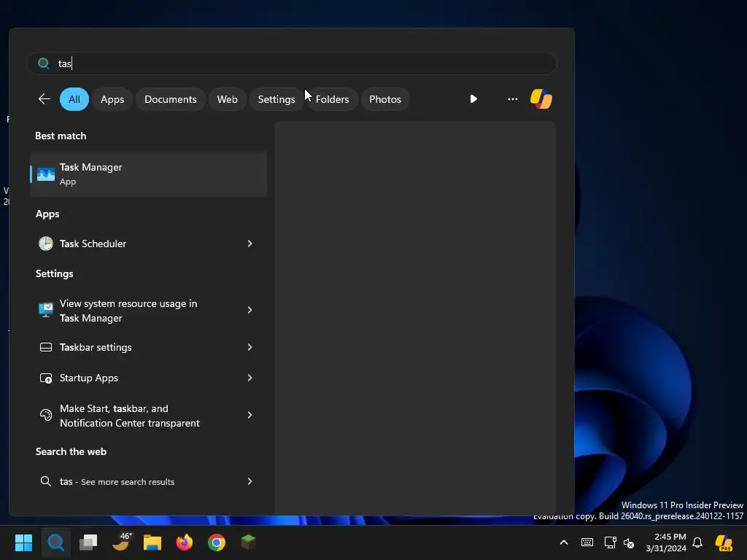Click the search input field
This screenshot has width=747, height=560.
pos(292,63)
